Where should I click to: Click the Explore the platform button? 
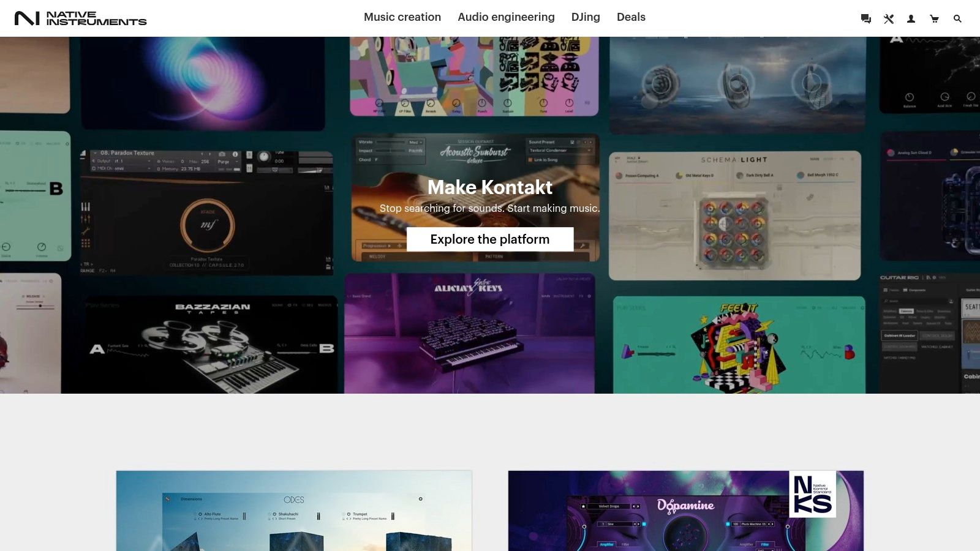click(x=490, y=239)
